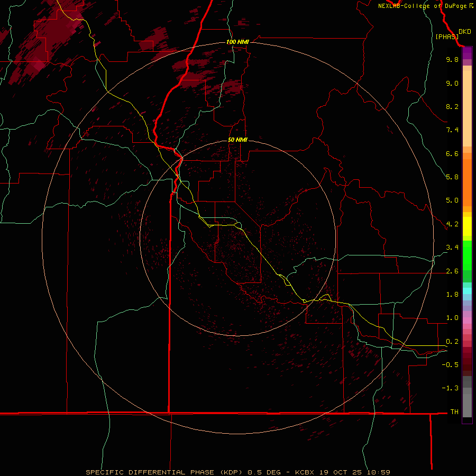Image resolution: width=476 pixels, height=476 pixels.
Task: Click the 5.8 scale value
Action: tap(452, 177)
